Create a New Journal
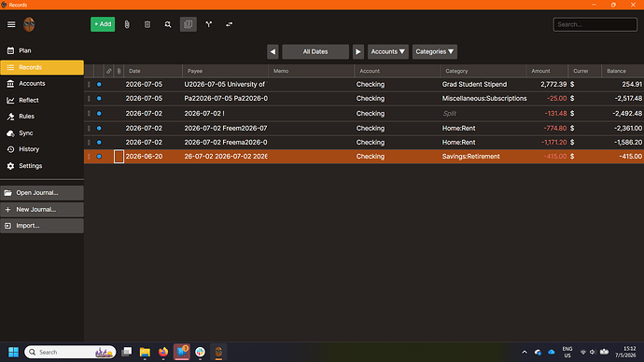The height and width of the screenshot is (362, 644). coord(42,209)
